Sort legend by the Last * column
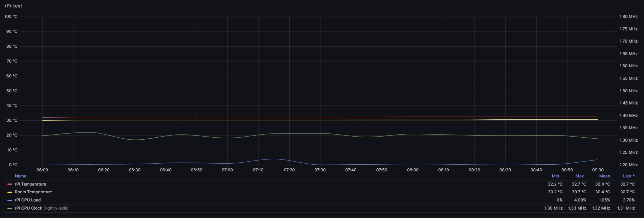Viewport: 644px width, 218px height. tap(628, 176)
